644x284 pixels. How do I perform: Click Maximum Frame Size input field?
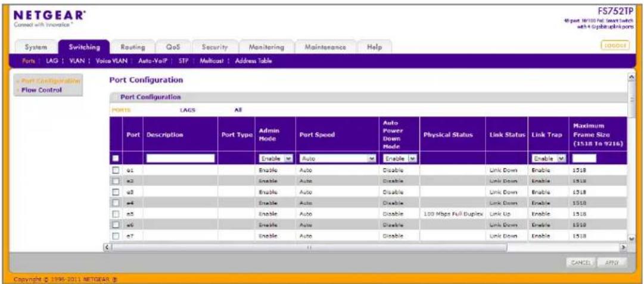[x=584, y=158]
